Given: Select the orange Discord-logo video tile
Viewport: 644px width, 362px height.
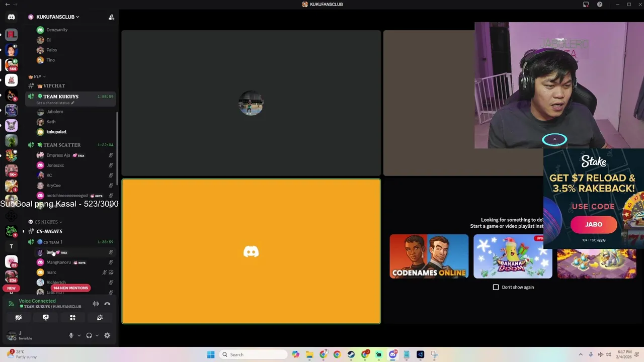Looking at the screenshot, I should click(x=251, y=251).
